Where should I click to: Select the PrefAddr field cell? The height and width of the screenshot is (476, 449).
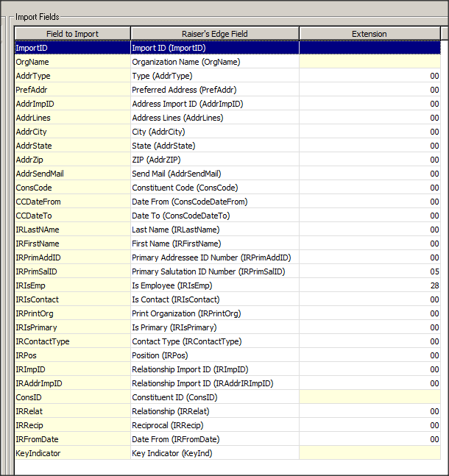click(73, 90)
